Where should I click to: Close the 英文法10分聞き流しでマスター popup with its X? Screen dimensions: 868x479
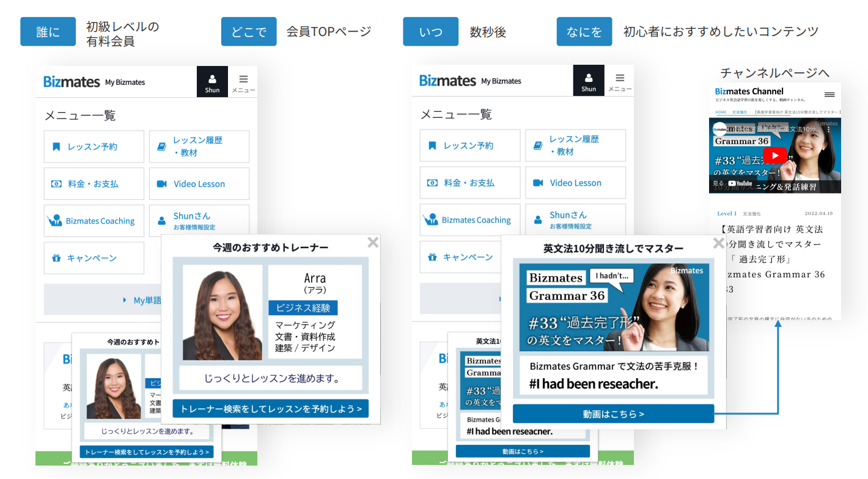pyautogui.click(x=719, y=243)
